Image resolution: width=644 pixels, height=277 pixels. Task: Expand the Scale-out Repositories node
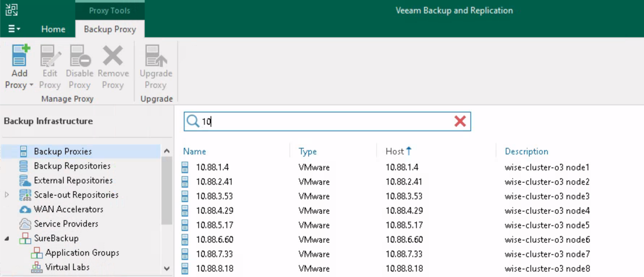point(7,195)
